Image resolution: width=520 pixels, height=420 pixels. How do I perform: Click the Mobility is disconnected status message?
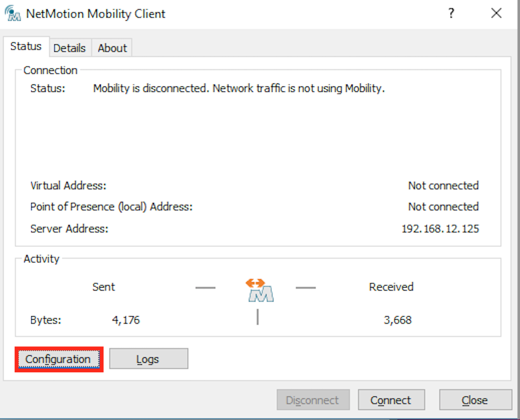tap(239, 88)
